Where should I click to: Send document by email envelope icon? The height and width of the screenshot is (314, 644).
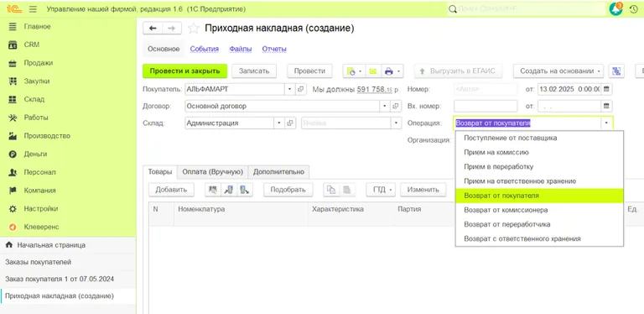coord(373,71)
